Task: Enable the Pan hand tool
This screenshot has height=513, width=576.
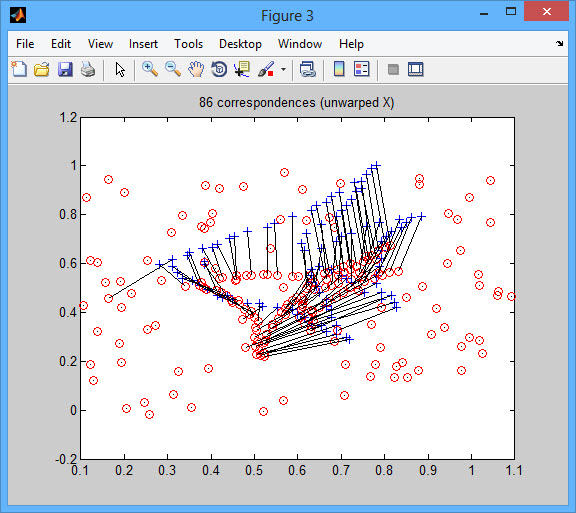Action: click(x=196, y=69)
